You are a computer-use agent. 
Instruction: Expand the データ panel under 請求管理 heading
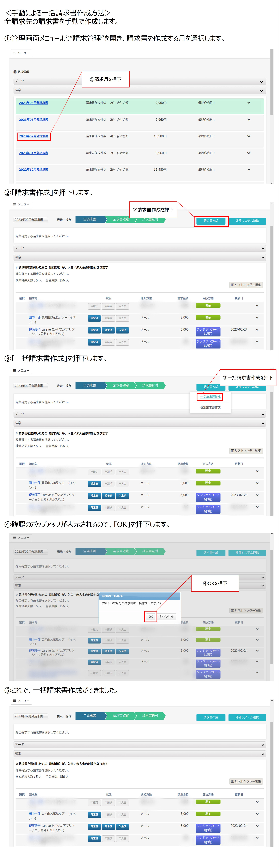click(x=139, y=81)
